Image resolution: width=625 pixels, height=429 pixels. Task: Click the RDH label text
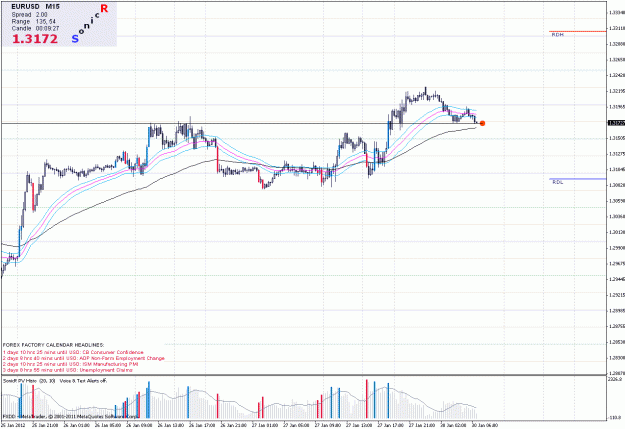tap(557, 35)
